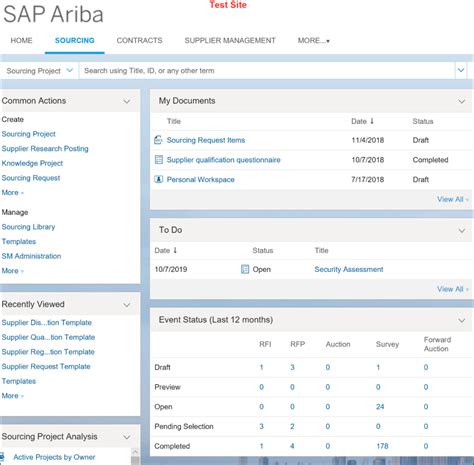Screen dimensions: 474x465
Task: Open the Security Assessment task
Action: (349, 269)
